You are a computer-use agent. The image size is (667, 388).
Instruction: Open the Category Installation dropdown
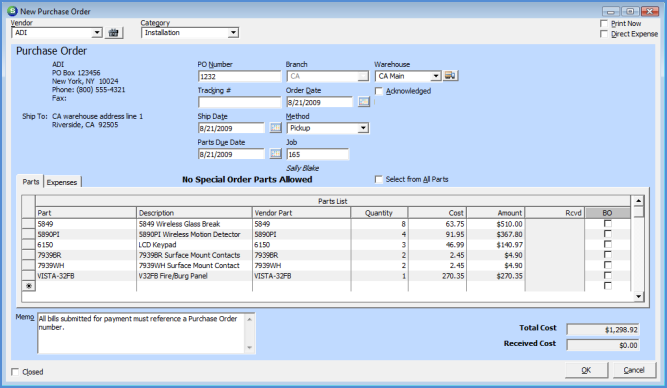tap(233, 33)
